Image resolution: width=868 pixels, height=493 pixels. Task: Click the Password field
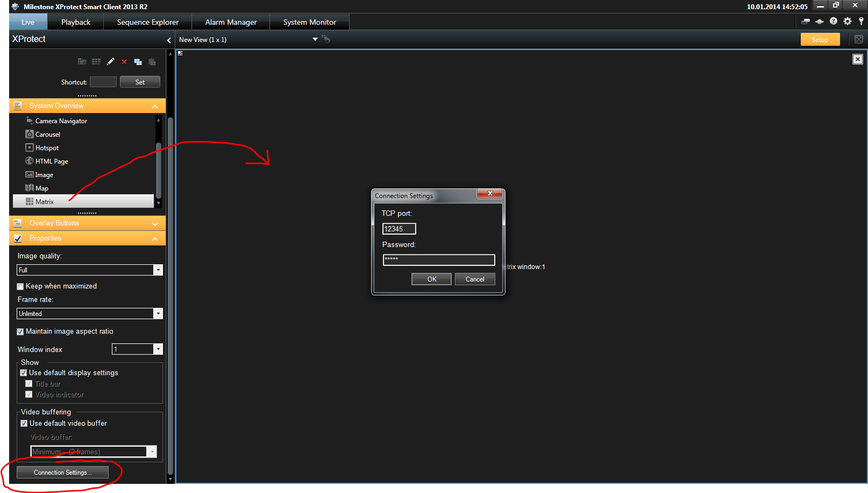pyautogui.click(x=439, y=260)
